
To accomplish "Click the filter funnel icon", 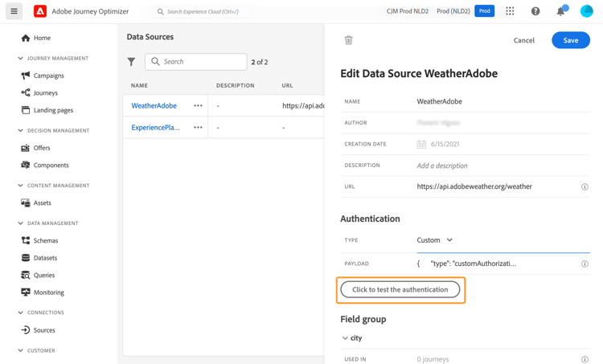I will pos(131,62).
